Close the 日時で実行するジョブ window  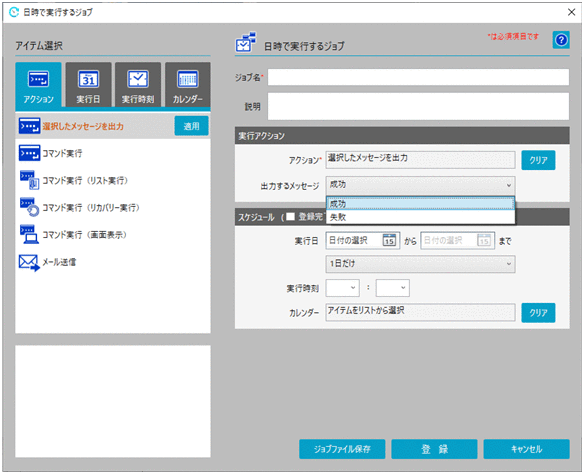(x=571, y=12)
